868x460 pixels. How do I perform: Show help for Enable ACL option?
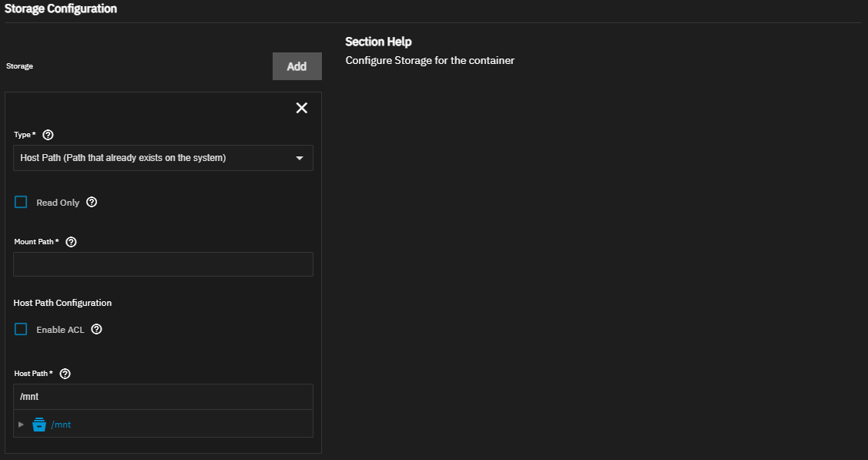coord(96,330)
